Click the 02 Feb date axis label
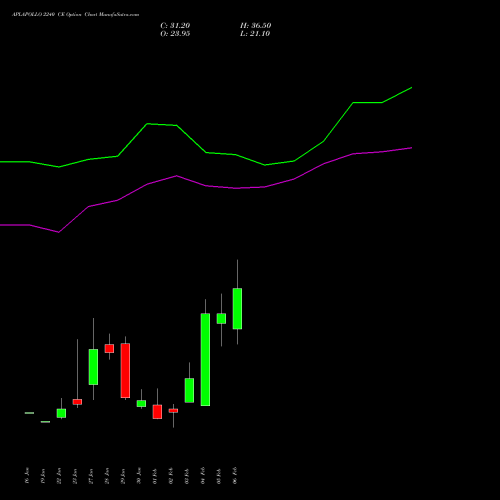 pos(171,476)
